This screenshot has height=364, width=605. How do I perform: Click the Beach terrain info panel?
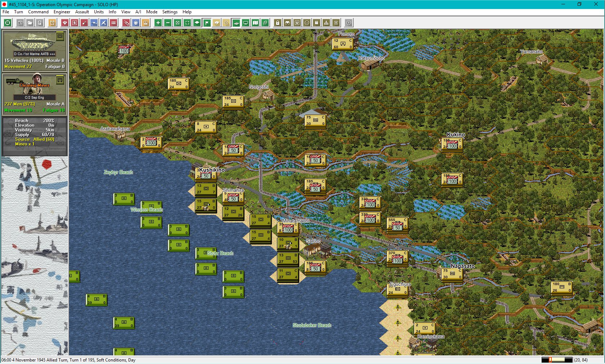click(35, 136)
